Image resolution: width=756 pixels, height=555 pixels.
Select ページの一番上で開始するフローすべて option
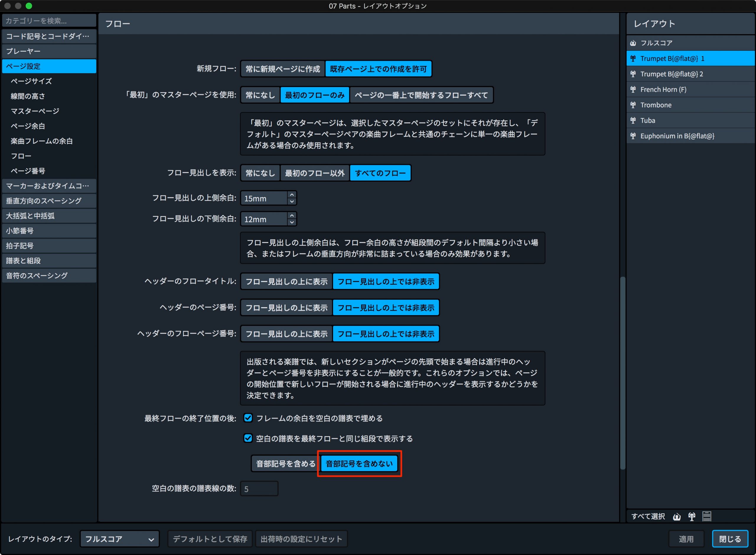[421, 95]
